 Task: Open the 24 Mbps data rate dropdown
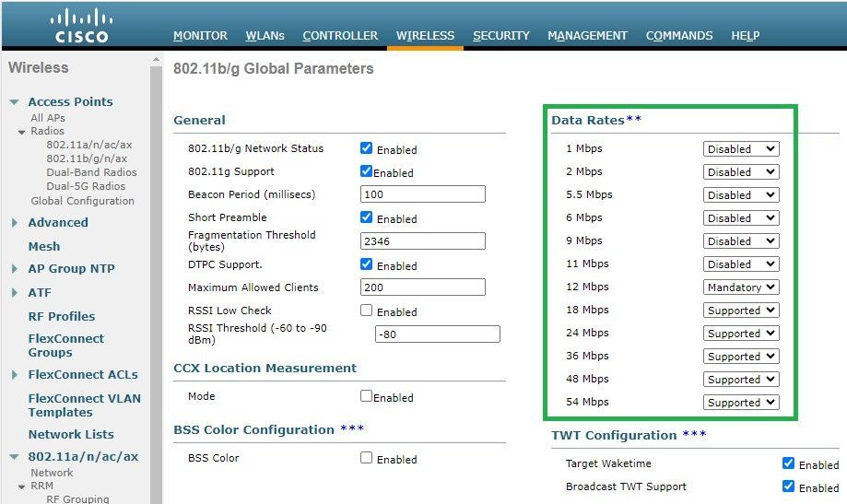click(741, 334)
